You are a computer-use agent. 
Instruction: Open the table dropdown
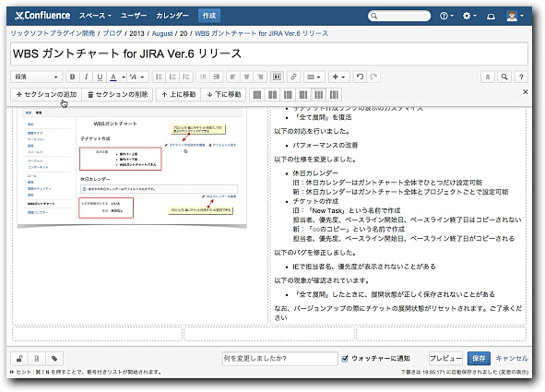pos(314,77)
